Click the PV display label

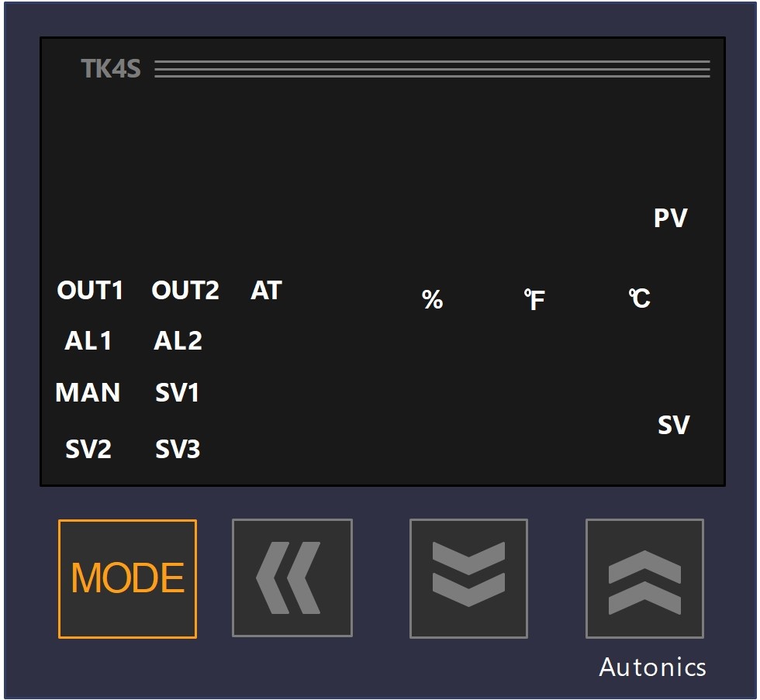pos(671,218)
